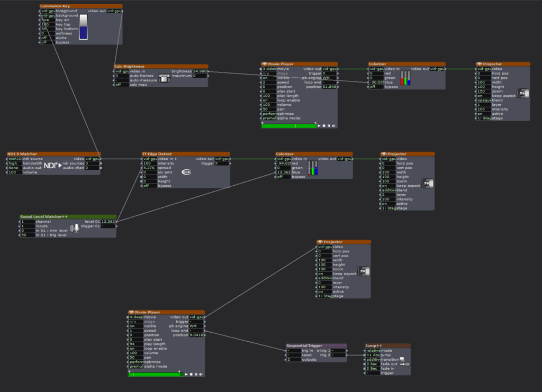The width and height of the screenshot is (542, 392).
Task: Click the outputs value 2 in Sequential Trigger
Action: pos(294,360)
